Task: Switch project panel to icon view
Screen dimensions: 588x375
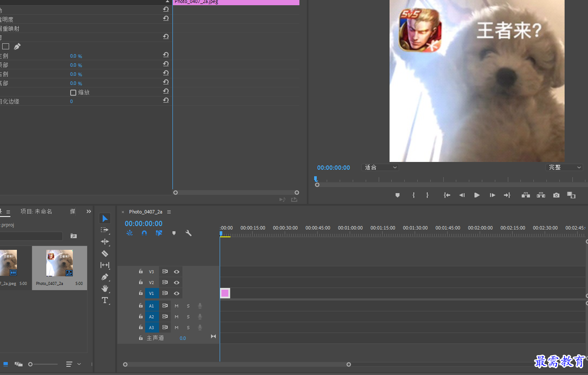Action: (x=6, y=364)
